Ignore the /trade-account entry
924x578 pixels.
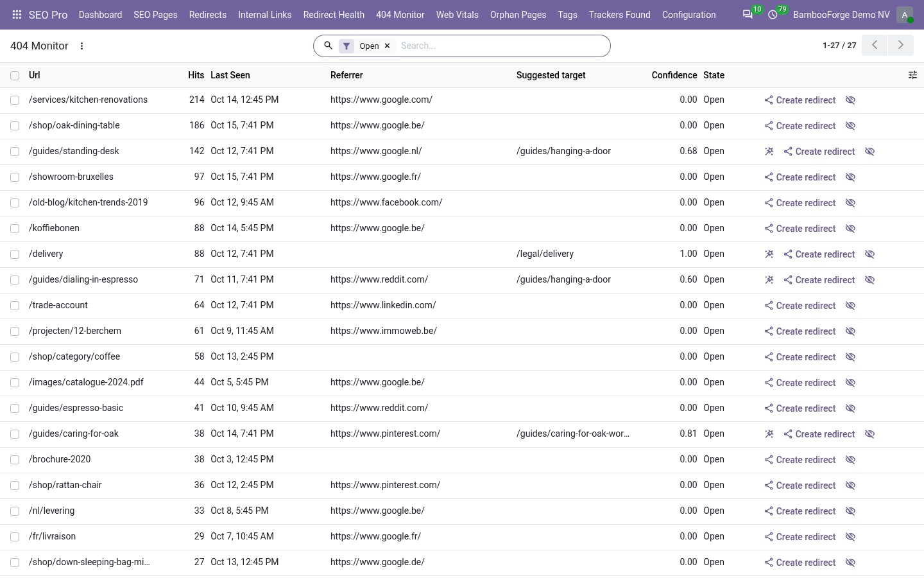[850, 306]
